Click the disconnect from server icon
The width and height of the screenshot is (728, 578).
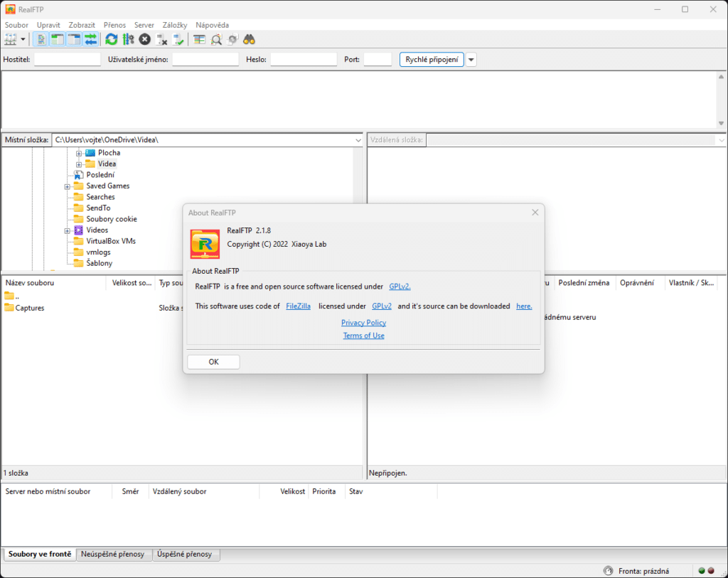tap(162, 39)
